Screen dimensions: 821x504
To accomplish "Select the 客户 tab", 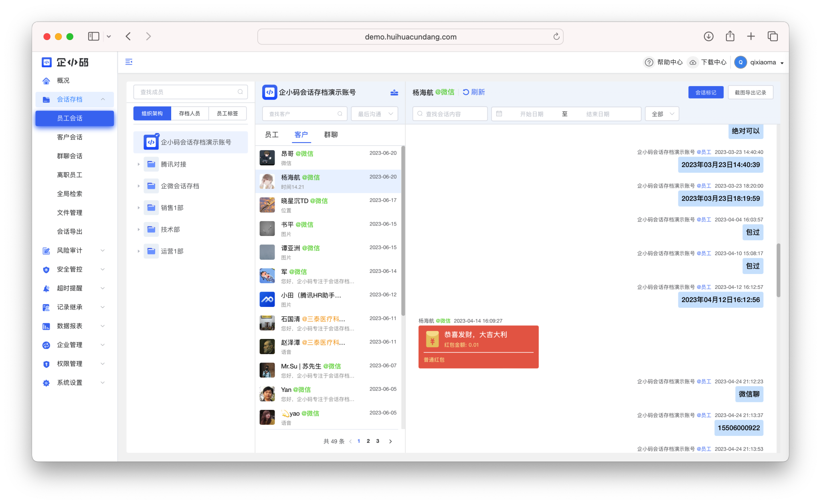I will 301,135.
